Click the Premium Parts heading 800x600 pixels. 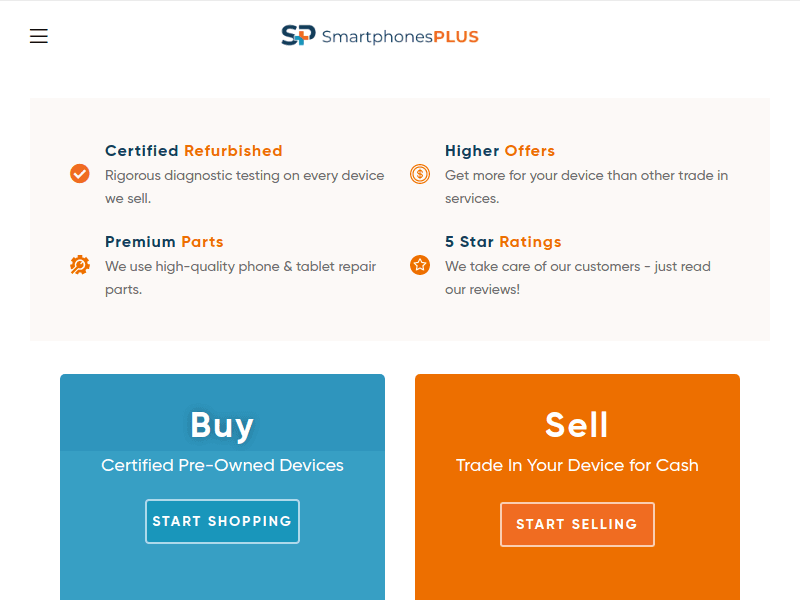[x=164, y=241]
